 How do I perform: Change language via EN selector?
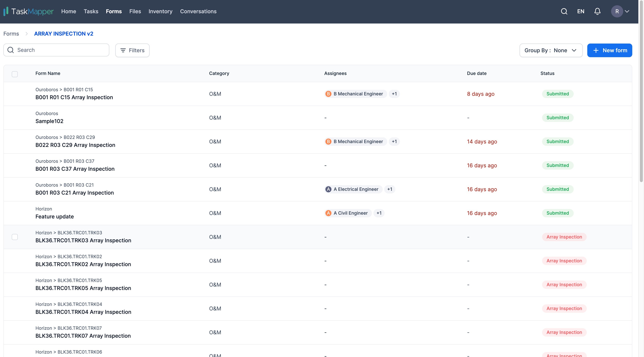click(x=580, y=11)
